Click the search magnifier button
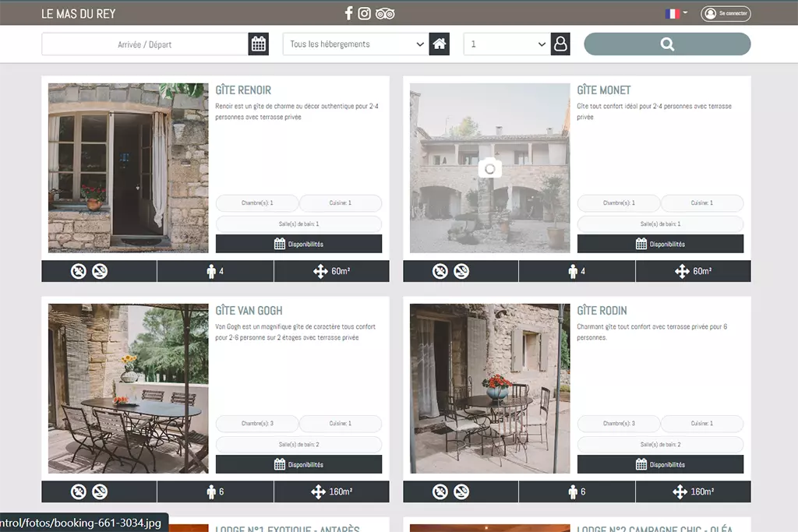Screen dimensions: 798x532 pos(667,44)
